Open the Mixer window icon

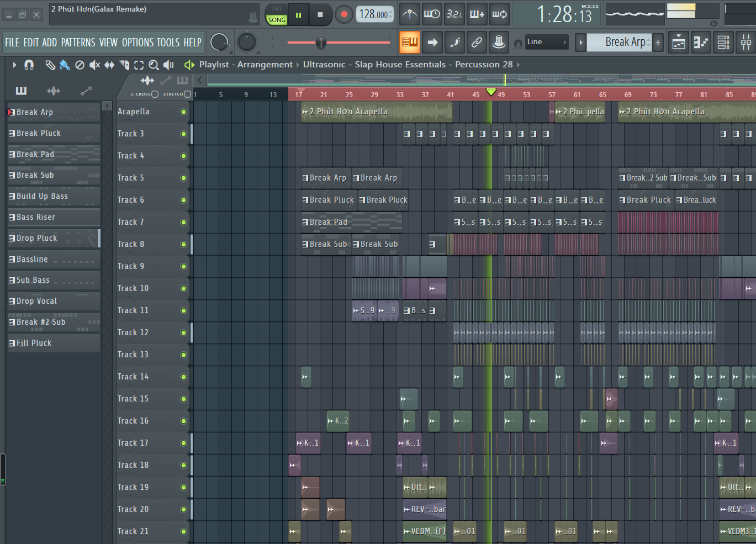click(x=746, y=42)
